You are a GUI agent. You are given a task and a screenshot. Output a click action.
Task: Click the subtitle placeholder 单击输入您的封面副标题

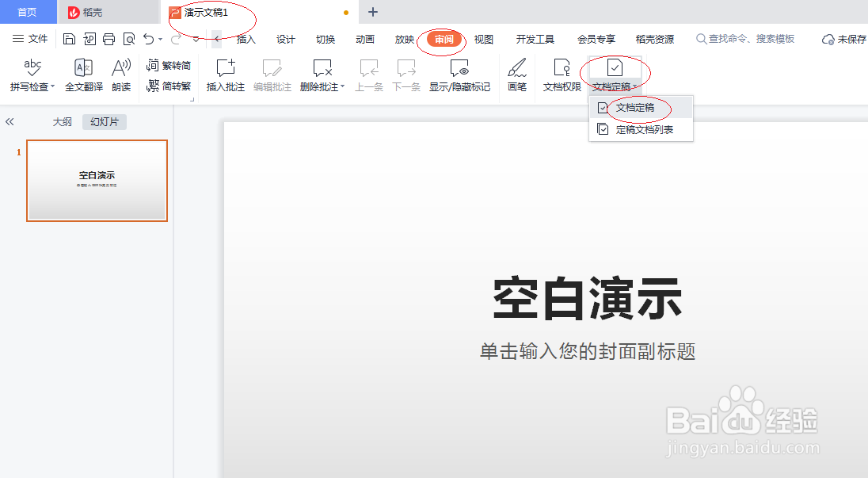tap(588, 351)
